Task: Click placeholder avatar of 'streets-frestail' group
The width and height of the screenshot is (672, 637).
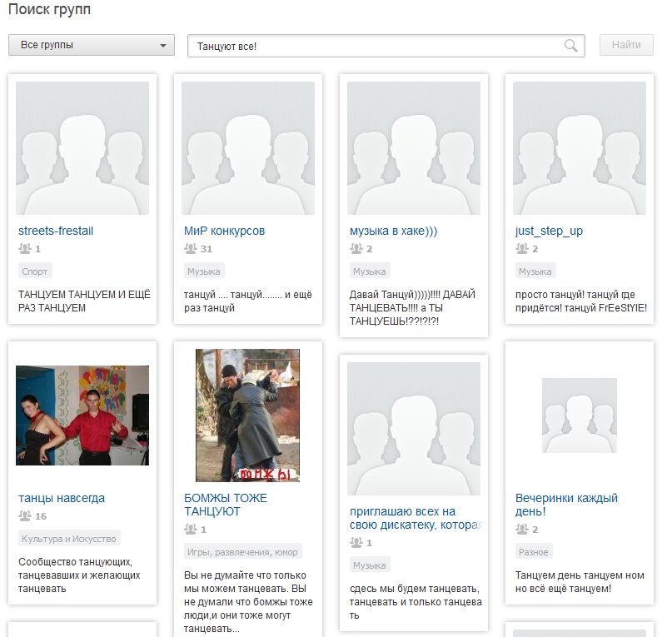Action: pyautogui.click(x=82, y=147)
